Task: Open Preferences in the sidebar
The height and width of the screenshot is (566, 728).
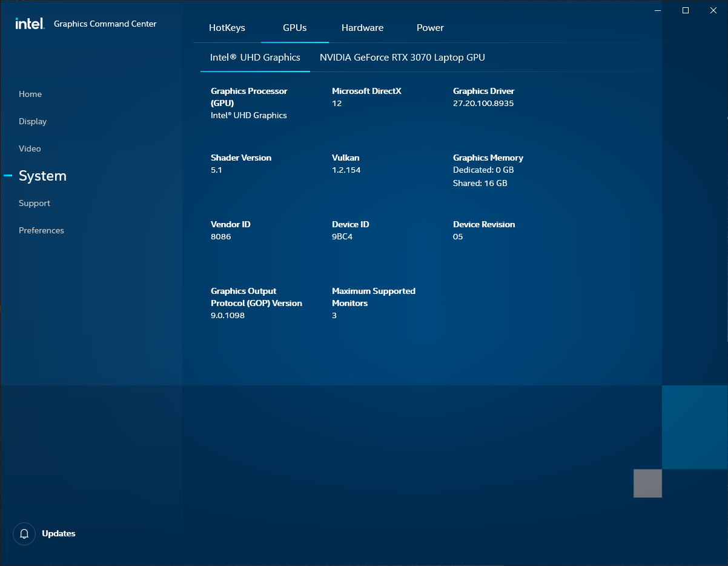Action: click(x=41, y=230)
